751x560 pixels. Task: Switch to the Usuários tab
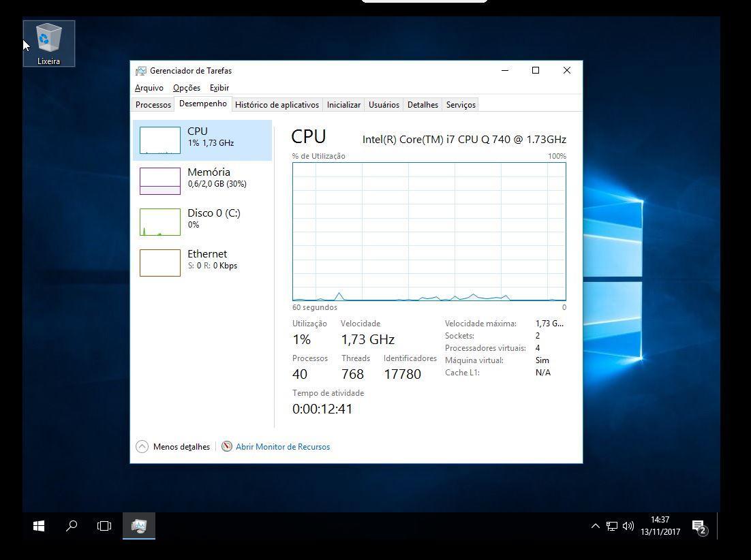point(384,105)
